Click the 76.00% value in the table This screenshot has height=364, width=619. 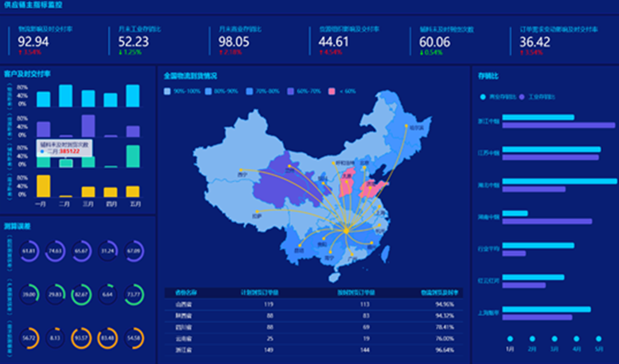click(x=445, y=339)
